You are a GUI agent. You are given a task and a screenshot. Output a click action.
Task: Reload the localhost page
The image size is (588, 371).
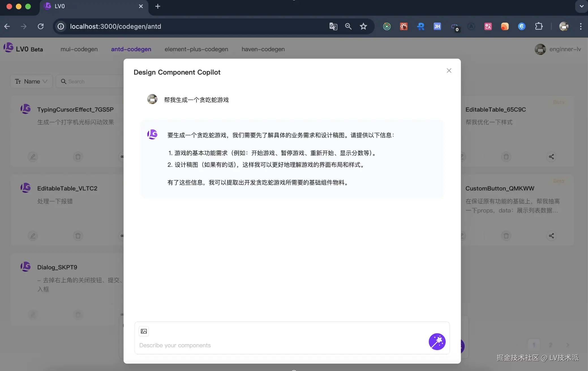41,26
